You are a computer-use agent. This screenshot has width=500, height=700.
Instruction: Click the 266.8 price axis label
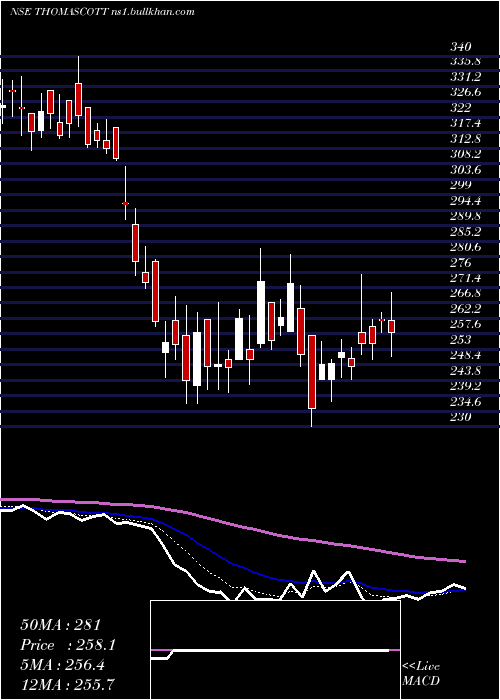pos(465,293)
